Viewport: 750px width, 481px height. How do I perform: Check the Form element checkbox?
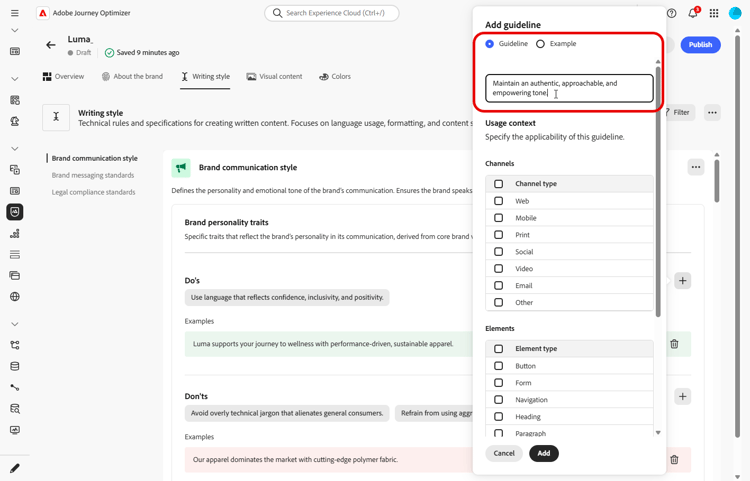498,383
